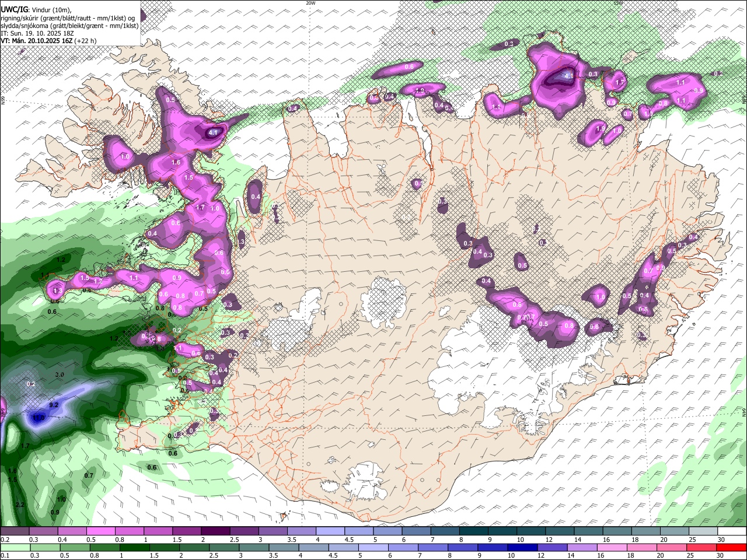Click the '3.5' label under the lower legend
The height and width of the screenshot is (560, 747).
[273, 555]
